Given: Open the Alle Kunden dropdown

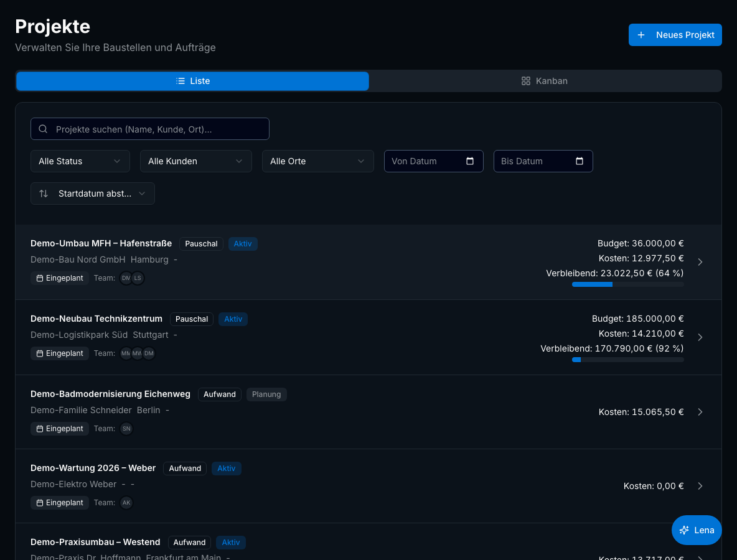Looking at the screenshot, I should click(x=195, y=161).
